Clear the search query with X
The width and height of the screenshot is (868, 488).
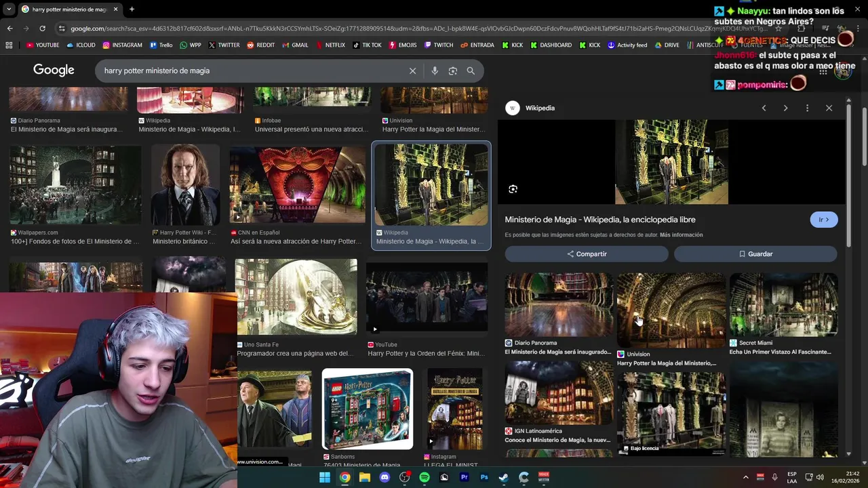(x=412, y=70)
